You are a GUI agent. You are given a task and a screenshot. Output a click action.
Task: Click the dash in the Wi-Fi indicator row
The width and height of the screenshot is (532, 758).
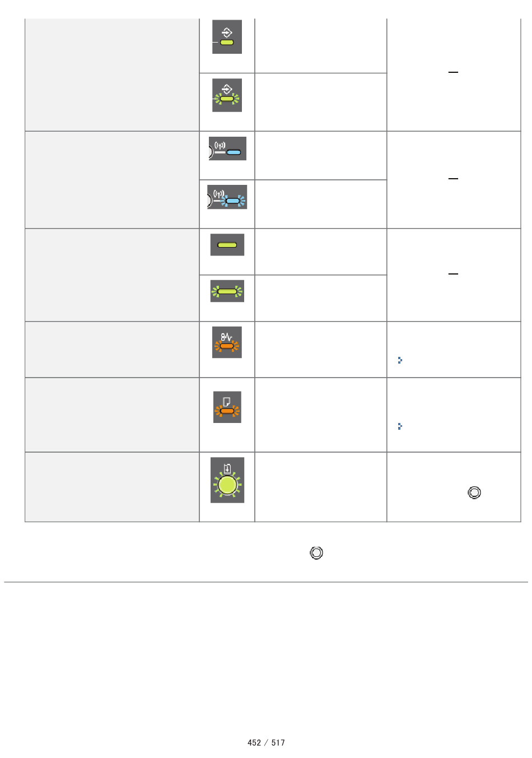click(x=453, y=179)
